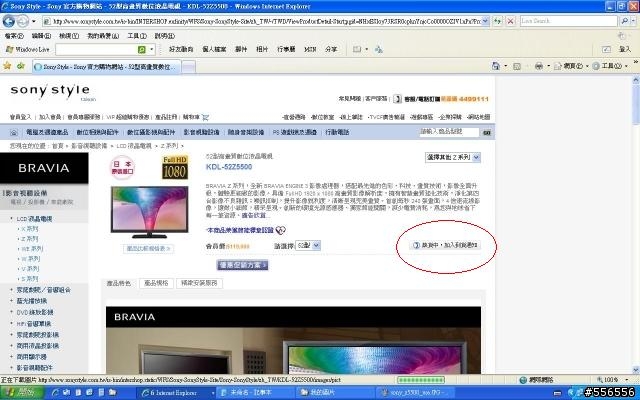Image resolution: width=640 pixels, height=400 pixels.
Task: Click the IE Print icon
Action: (x=539, y=66)
